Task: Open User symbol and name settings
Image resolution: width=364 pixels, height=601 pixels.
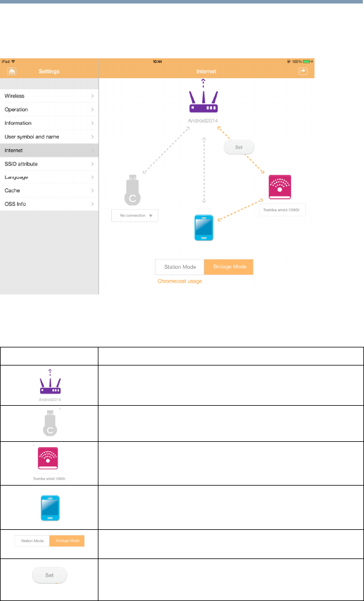Action: coord(50,136)
